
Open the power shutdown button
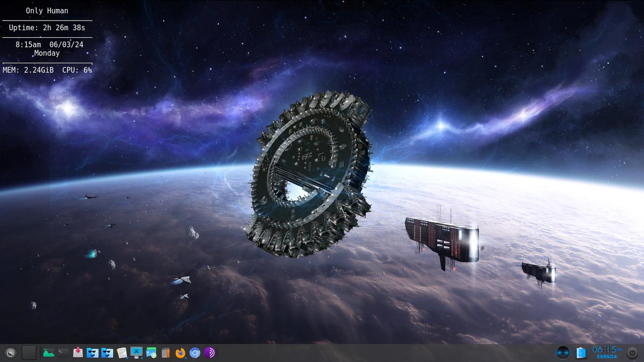(632, 353)
